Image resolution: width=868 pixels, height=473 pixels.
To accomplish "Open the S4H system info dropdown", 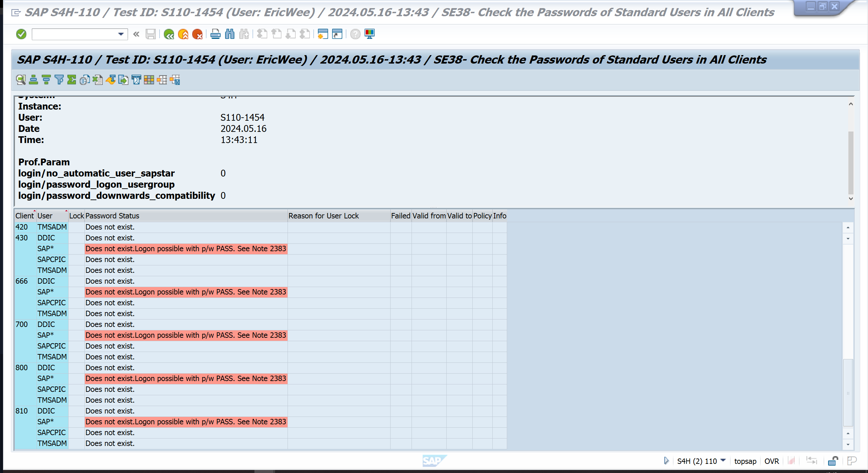I will coord(723,460).
